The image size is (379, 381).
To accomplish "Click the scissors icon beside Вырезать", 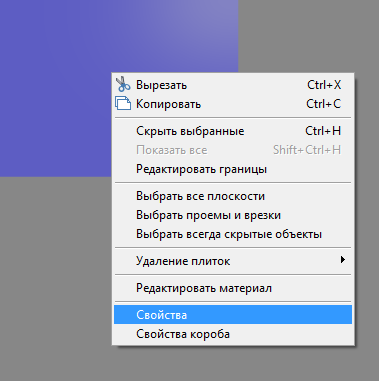I will pos(123,84).
